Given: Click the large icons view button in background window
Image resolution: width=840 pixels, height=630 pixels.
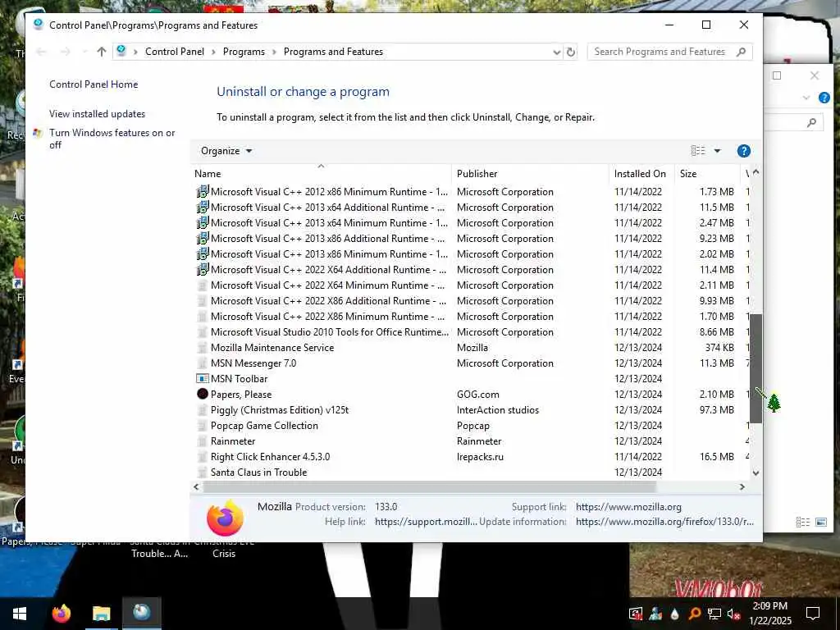Looking at the screenshot, I should (x=820, y=522).
